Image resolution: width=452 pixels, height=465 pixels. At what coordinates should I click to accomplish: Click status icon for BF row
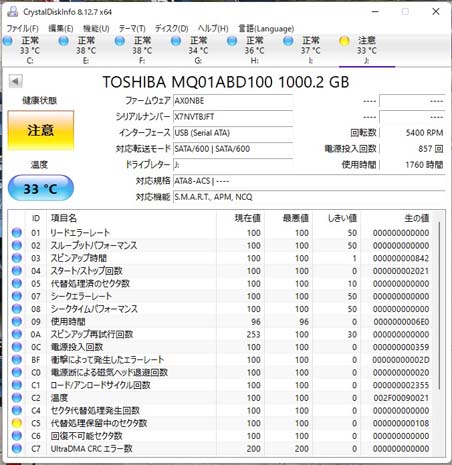coord(17,360)
